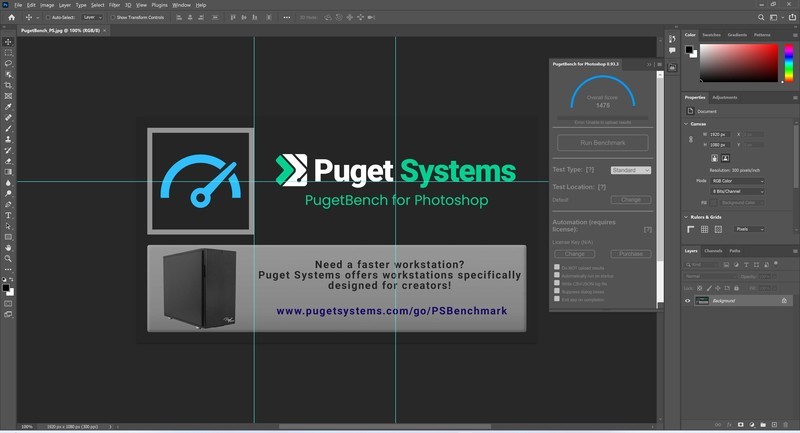Check Automatically run on startup
800x433 pixels.
[x=557, y=275]
